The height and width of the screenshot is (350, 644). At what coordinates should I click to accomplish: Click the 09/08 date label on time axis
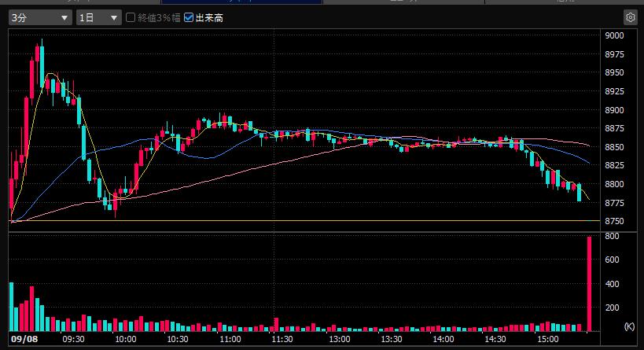pyautogui.click(x=24, y=339)
